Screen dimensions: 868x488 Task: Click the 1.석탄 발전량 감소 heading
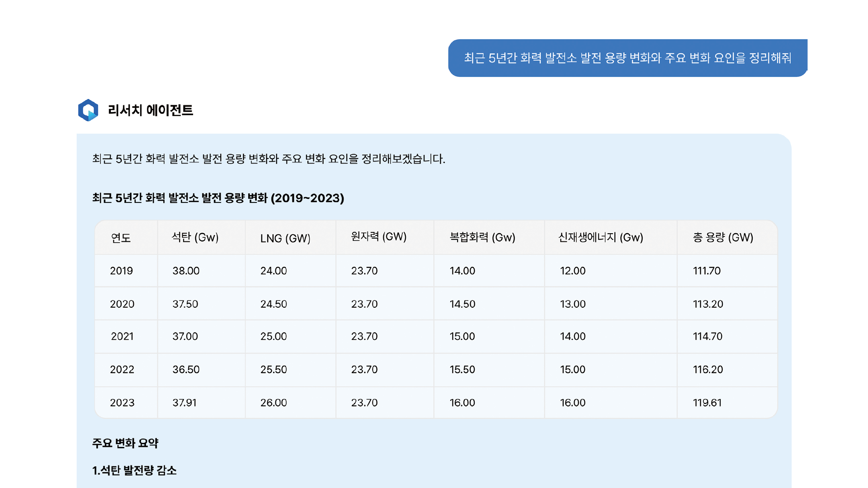tap(134, 470)
